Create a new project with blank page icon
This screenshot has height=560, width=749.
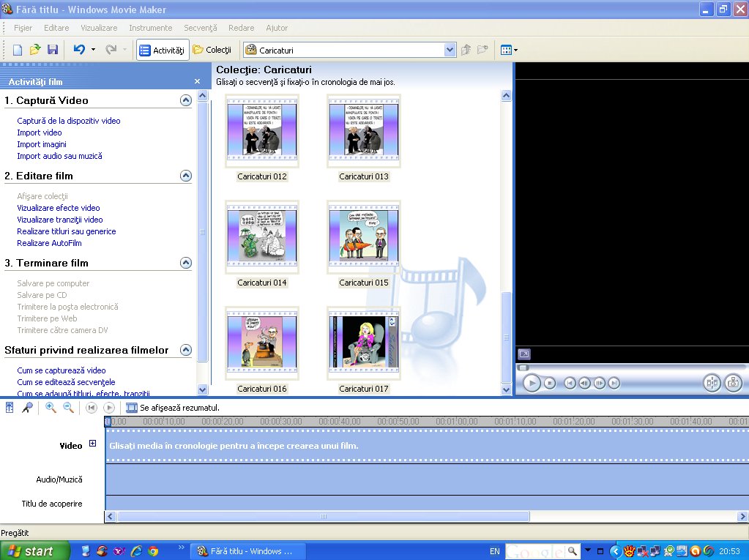18,50
